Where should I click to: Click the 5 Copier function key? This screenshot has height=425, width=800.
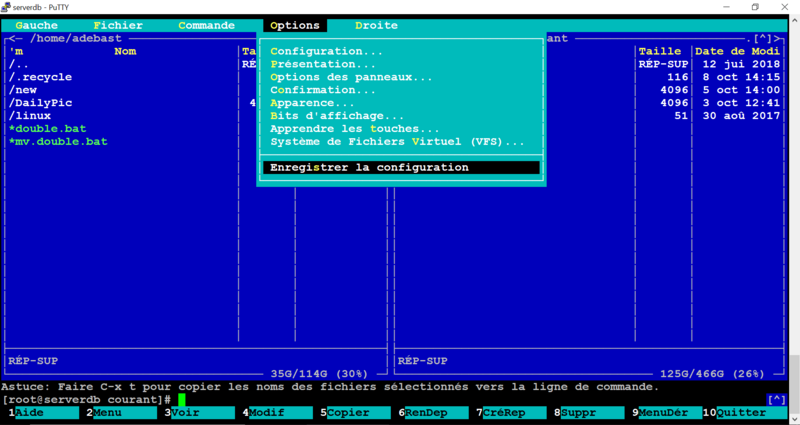coord(356,413)
